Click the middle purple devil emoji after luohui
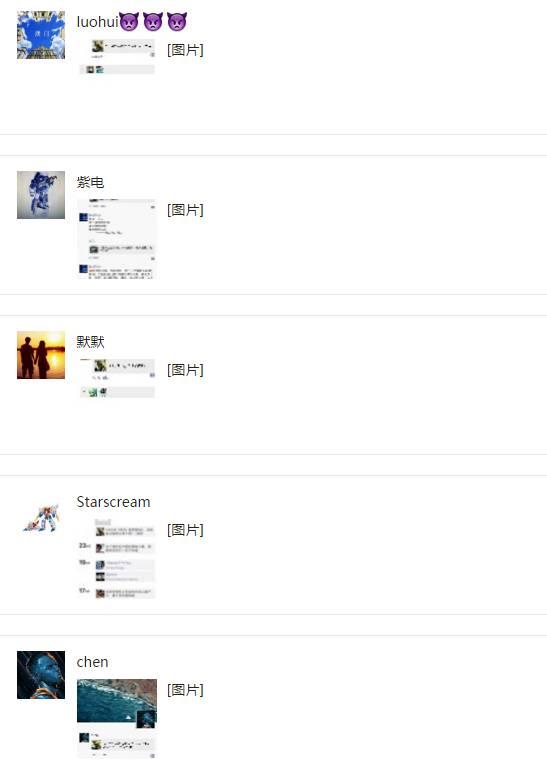Screen dimensions: 547x765 (x=153, y=22)
